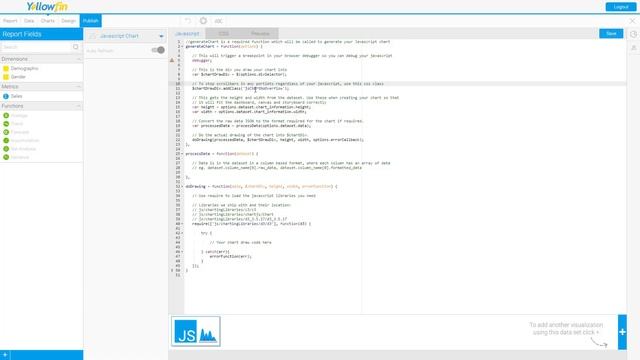The width and height of the screenshot is (640, 360).
Task: Go to the Report step
Action: (x=10, y=21)
